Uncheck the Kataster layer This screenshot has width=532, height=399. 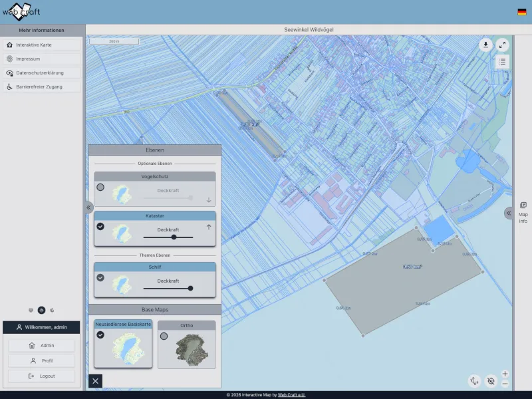point(100,227)
